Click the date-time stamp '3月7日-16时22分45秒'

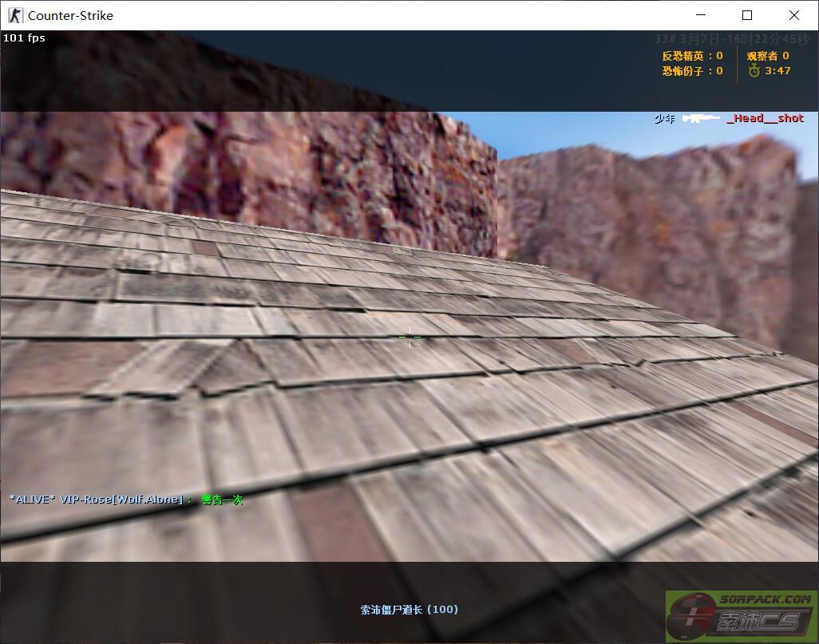point(744,39)
